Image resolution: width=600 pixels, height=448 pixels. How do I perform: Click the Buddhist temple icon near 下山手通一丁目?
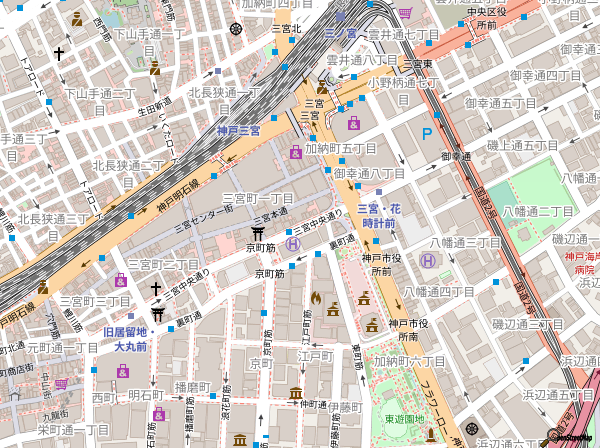tap(155, 68)
